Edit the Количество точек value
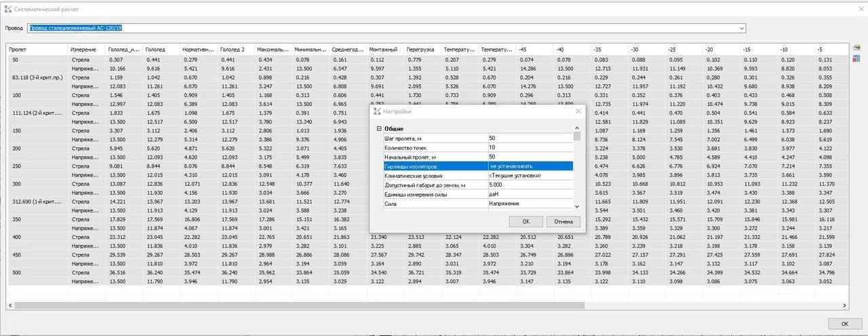The width and height of the screenshot is (868, 336). click(530, 147)
